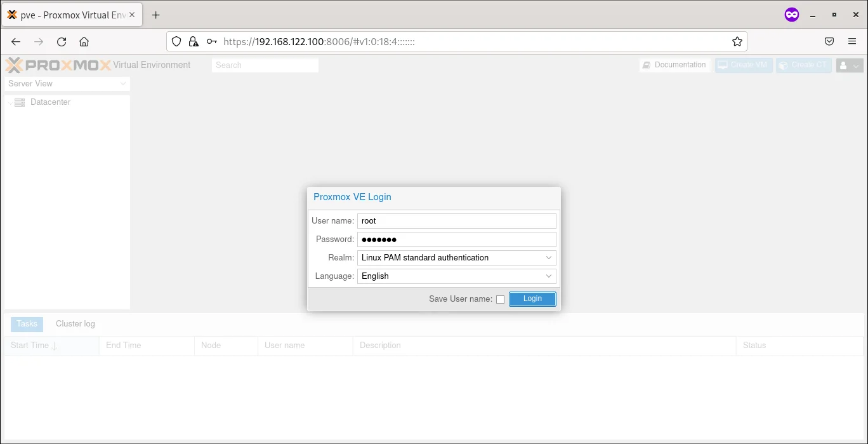Open a new browser tab
This screenshot has height=444, width=868.
156,15
